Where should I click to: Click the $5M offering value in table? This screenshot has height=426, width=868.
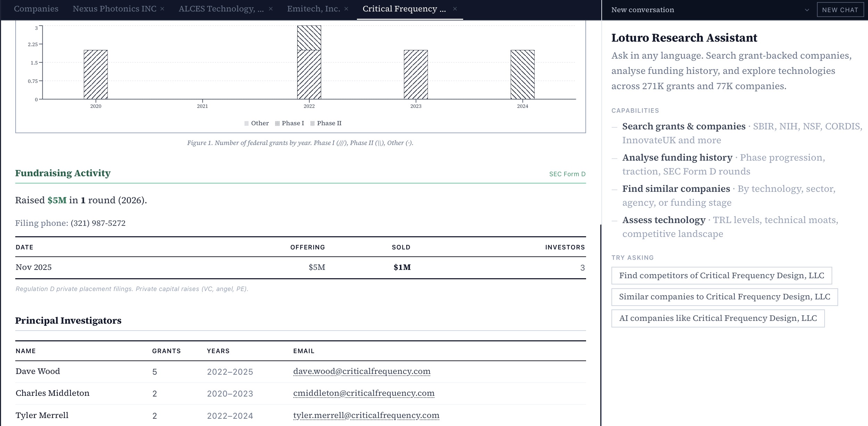[x=317, y=267]
